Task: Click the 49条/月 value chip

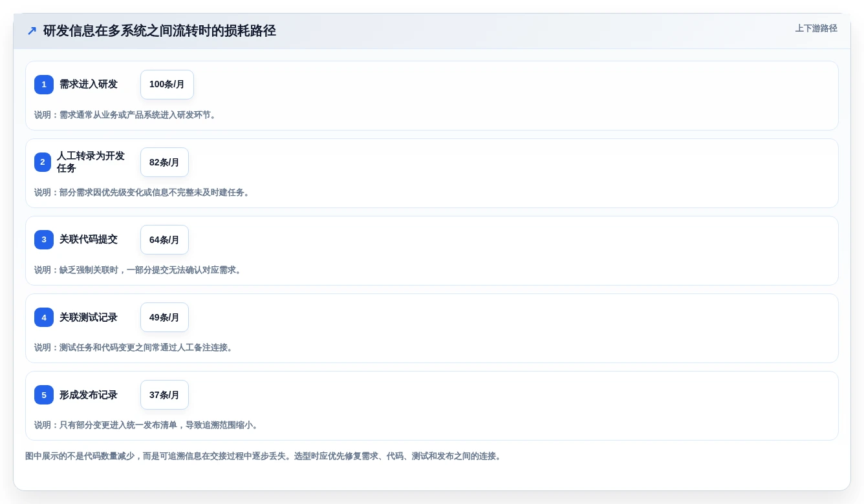Action: pos(164,317)
